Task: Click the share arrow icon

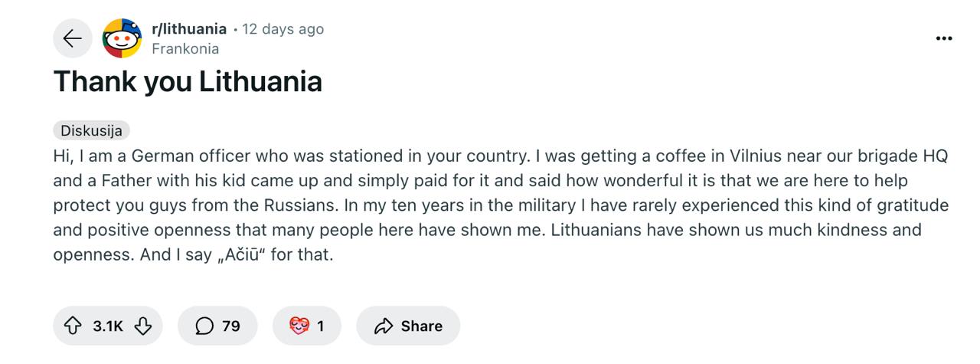Action: coord(383,326)
